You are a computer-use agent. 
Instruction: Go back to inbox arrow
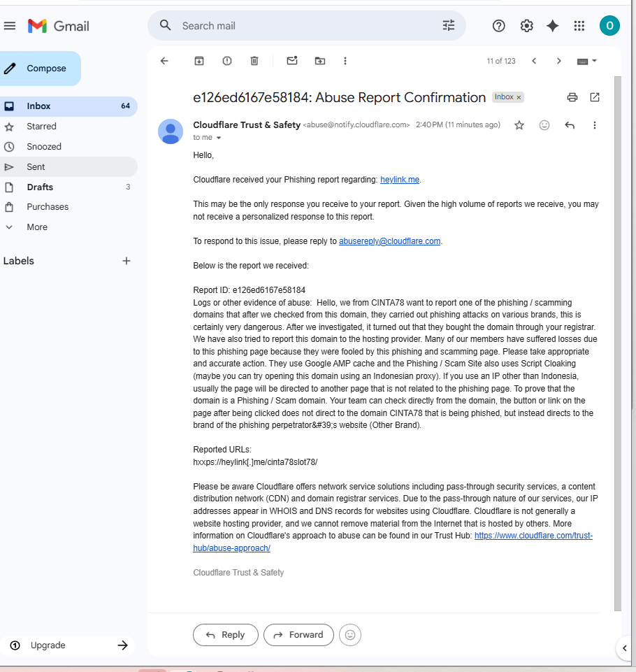164,61
